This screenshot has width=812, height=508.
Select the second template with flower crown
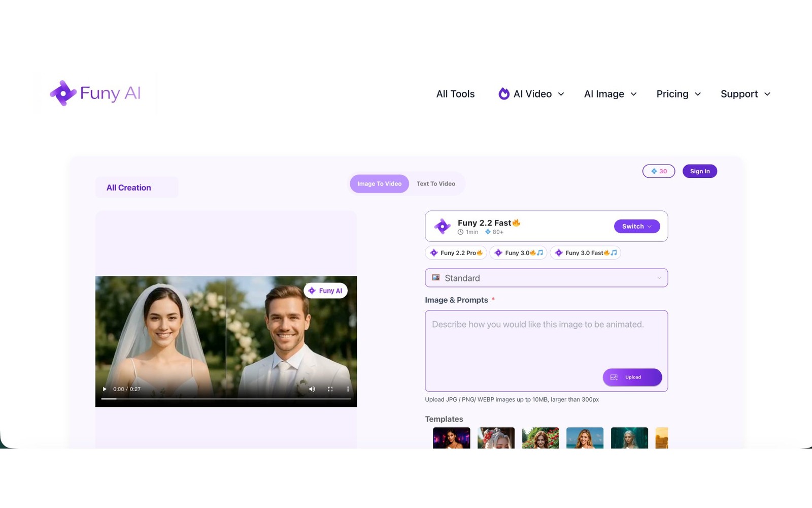(496, 438)
